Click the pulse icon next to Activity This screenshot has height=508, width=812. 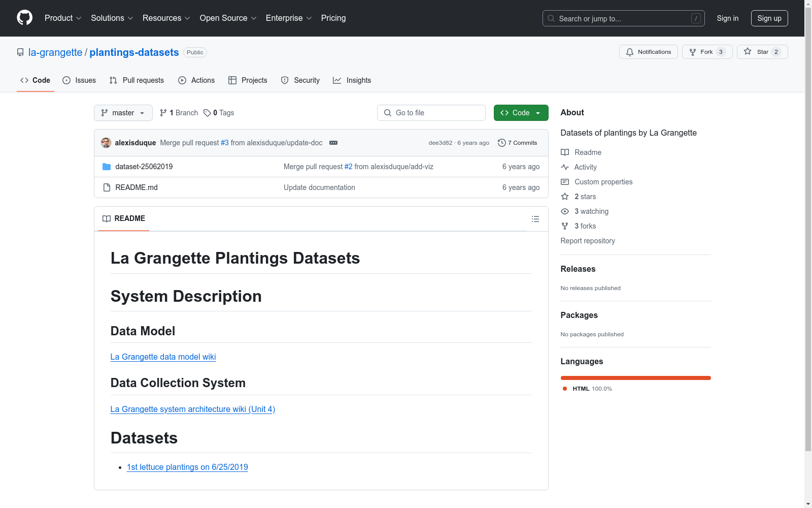565,167
